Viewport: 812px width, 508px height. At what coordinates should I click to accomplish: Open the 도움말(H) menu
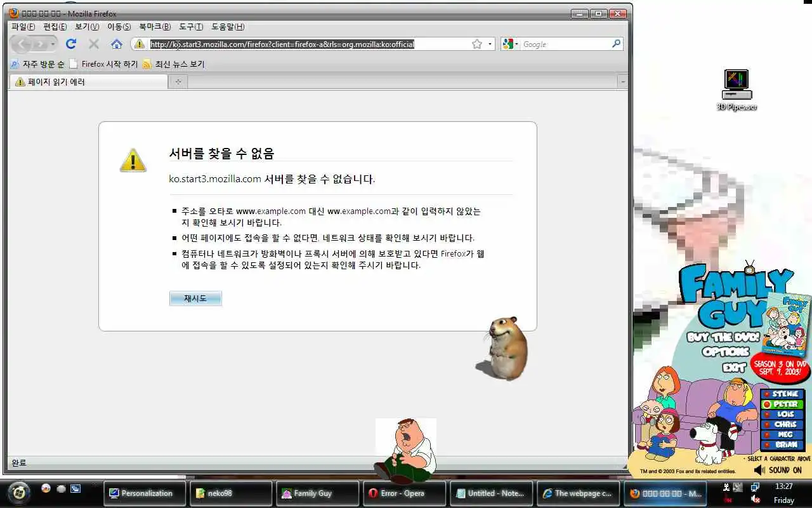228,27
